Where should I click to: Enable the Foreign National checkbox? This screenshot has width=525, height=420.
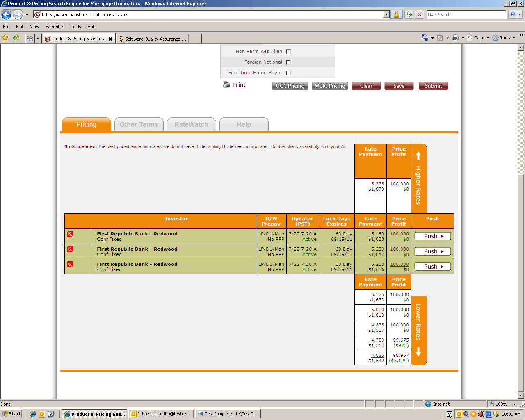pos(288,62)
